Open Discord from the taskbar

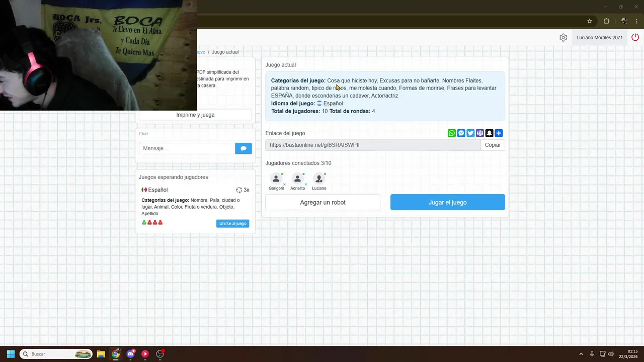tap(131, 354)
